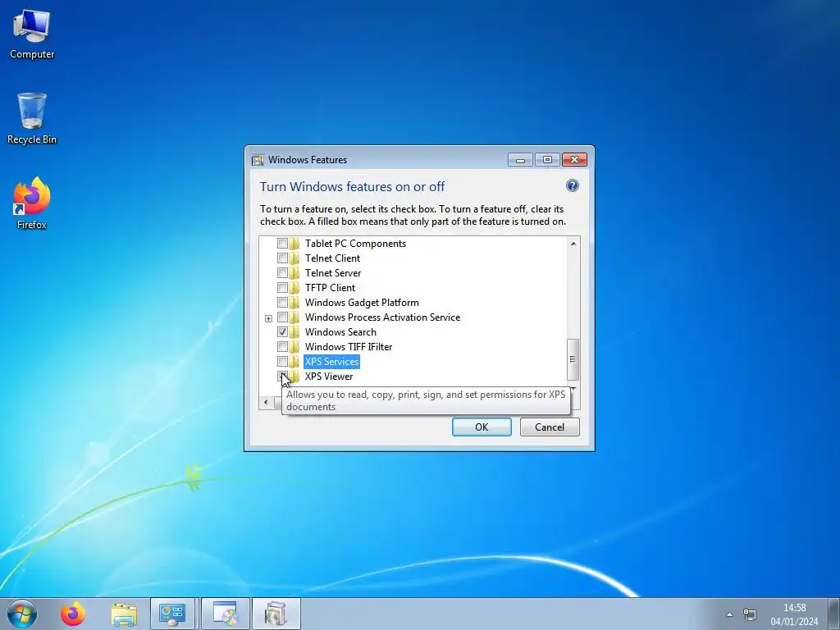Select the XPS Services label
This screenshot has height=630, width=840.
pos(331,362)
